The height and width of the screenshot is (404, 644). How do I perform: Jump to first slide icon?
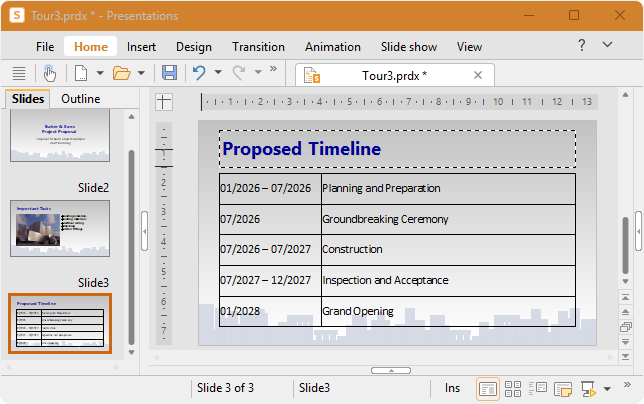tap(626, 297)
